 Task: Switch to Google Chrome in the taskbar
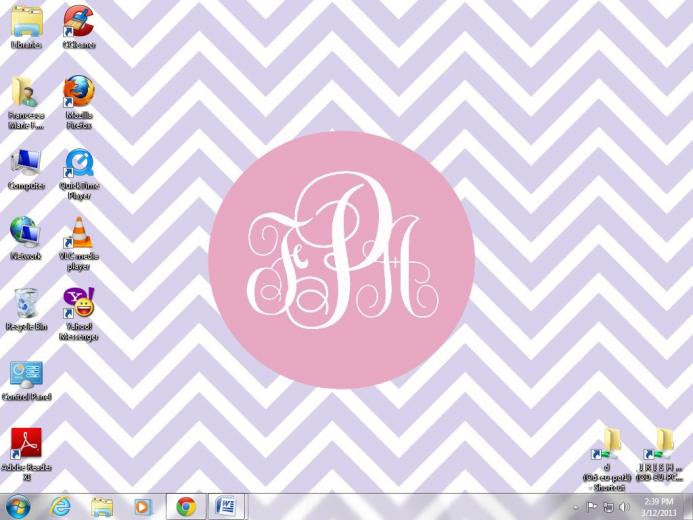(185, 506)
